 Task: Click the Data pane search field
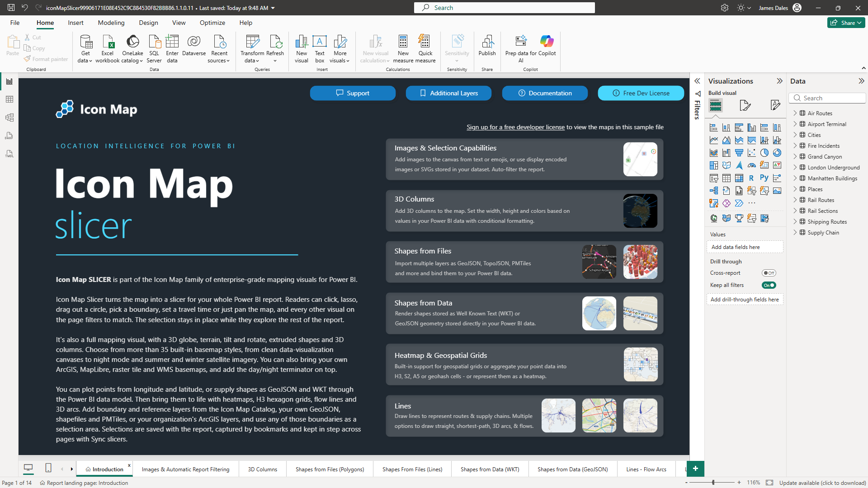pos(827,98)
